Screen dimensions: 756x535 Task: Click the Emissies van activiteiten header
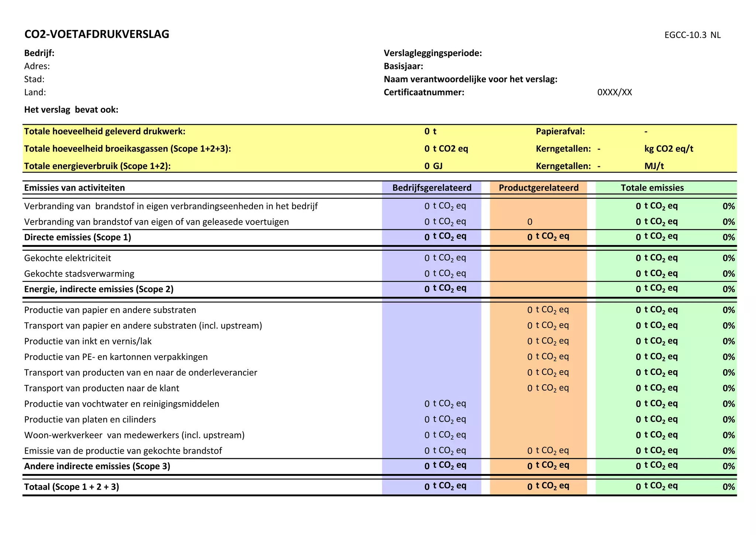[75, 188]
